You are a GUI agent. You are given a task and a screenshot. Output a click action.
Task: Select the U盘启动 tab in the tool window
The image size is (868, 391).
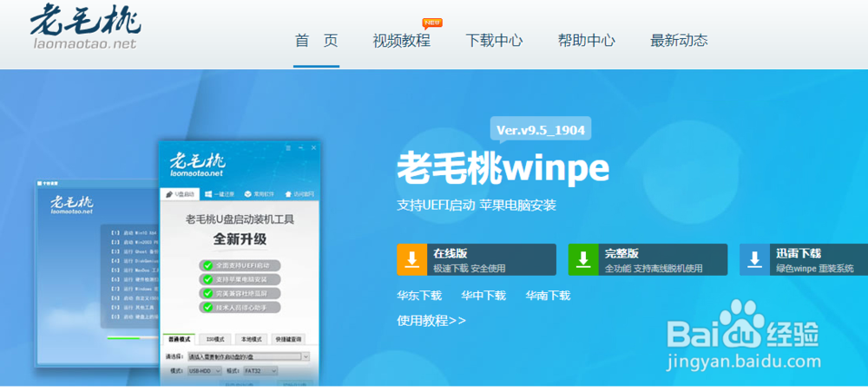(x=180, y=194)
